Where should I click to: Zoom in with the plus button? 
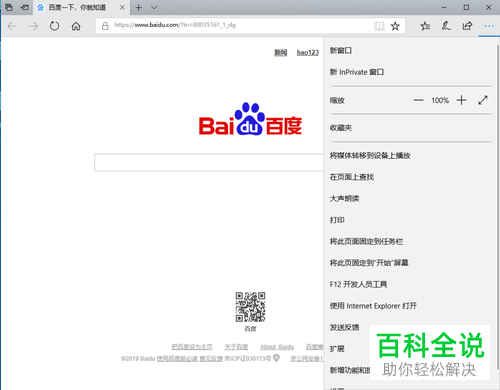click(462, 100)
